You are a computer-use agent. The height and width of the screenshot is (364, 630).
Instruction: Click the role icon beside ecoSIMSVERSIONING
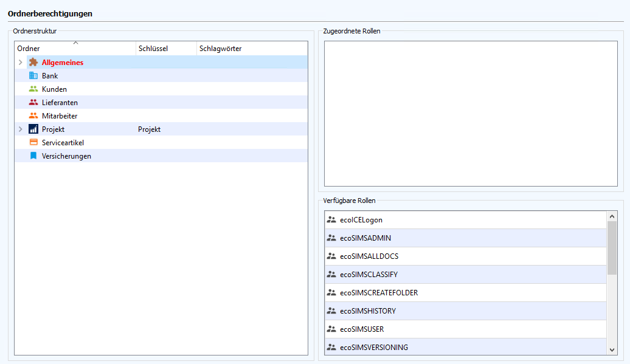(x=331, y=348)
